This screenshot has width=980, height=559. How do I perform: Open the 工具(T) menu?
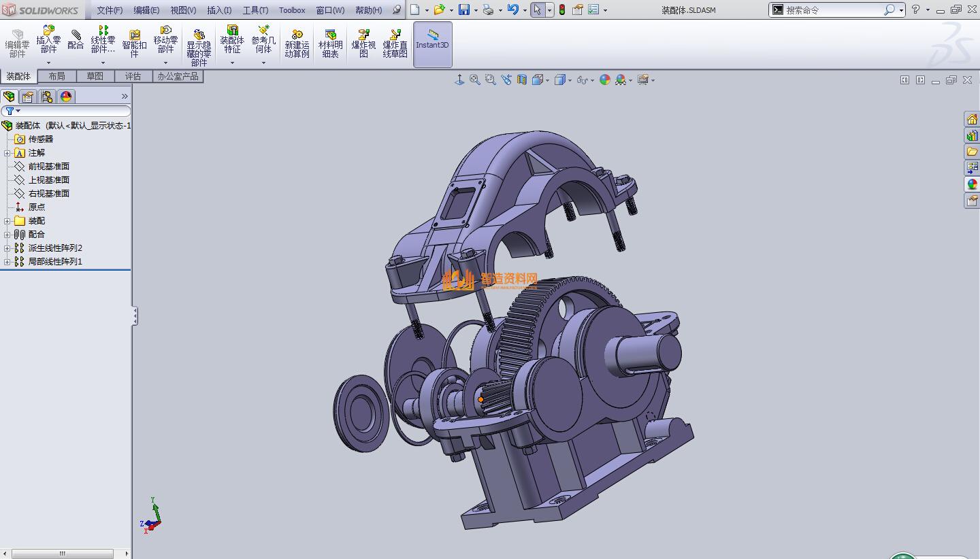[255, 10]
